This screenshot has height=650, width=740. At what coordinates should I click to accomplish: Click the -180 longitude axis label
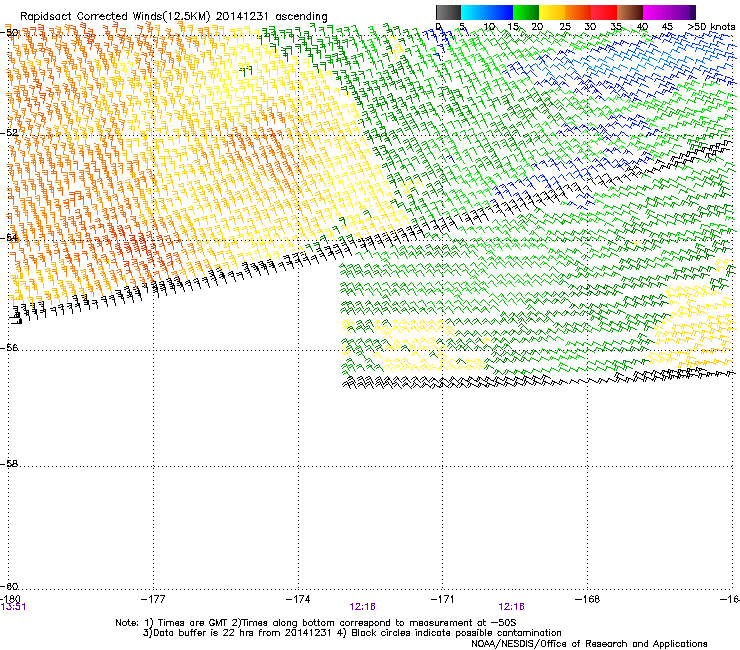[10, 599]
